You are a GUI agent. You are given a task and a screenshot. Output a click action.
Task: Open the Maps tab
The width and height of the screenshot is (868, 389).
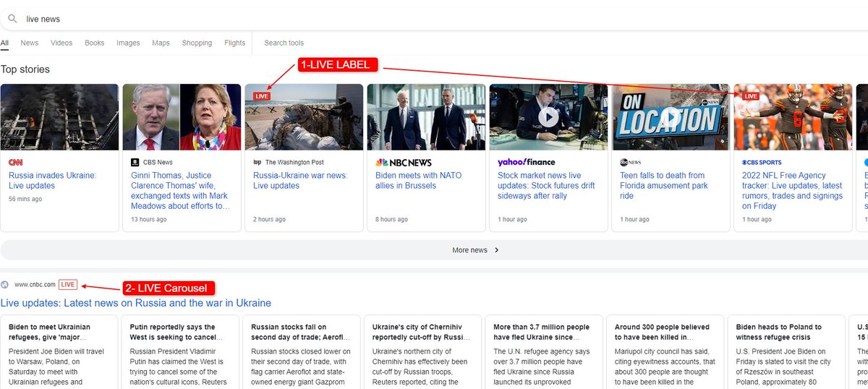pyautogui.click(x=161, y=43)
